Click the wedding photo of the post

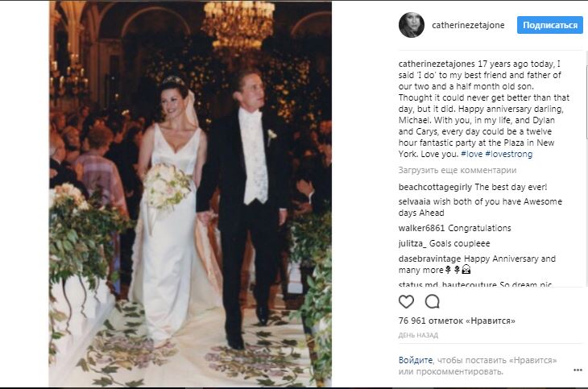[x=190, y=194]
